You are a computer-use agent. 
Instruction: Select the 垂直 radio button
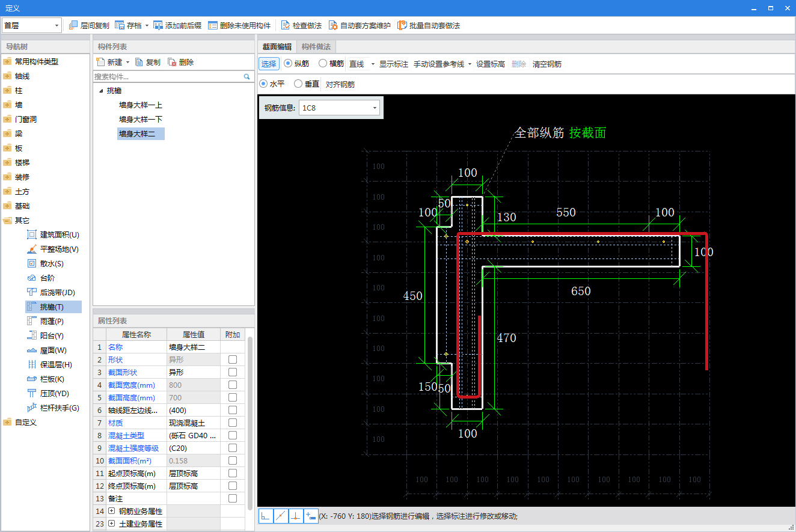[x=298, y=84]
